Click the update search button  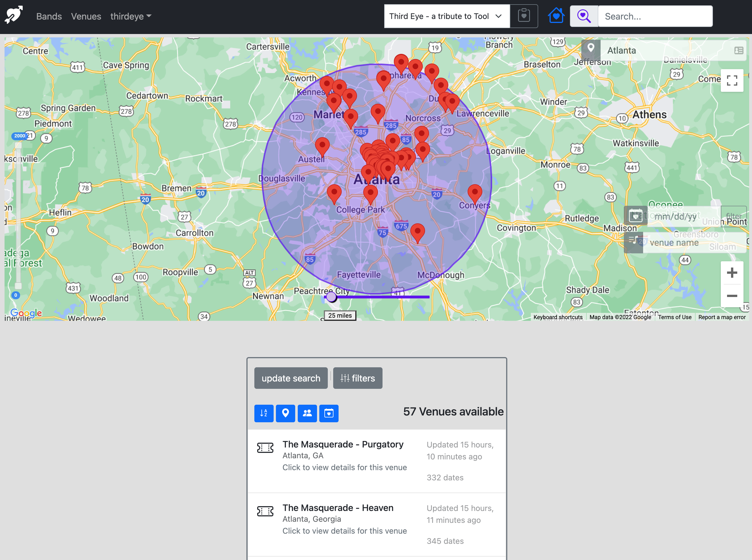pyautogui.click(x=291, y=378)
